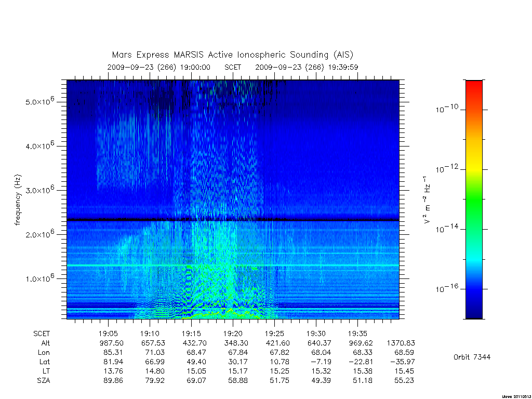Click longitude value '68.59'
Viewport: 532px width, 399px height.
point(404,353)
